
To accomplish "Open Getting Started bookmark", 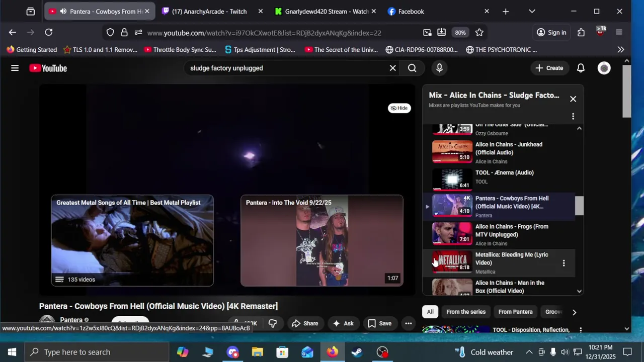I will 32,50.
